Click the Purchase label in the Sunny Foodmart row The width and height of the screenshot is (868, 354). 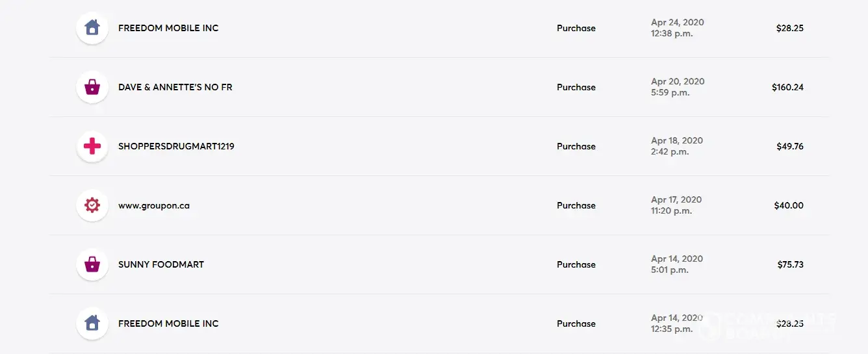576,264
